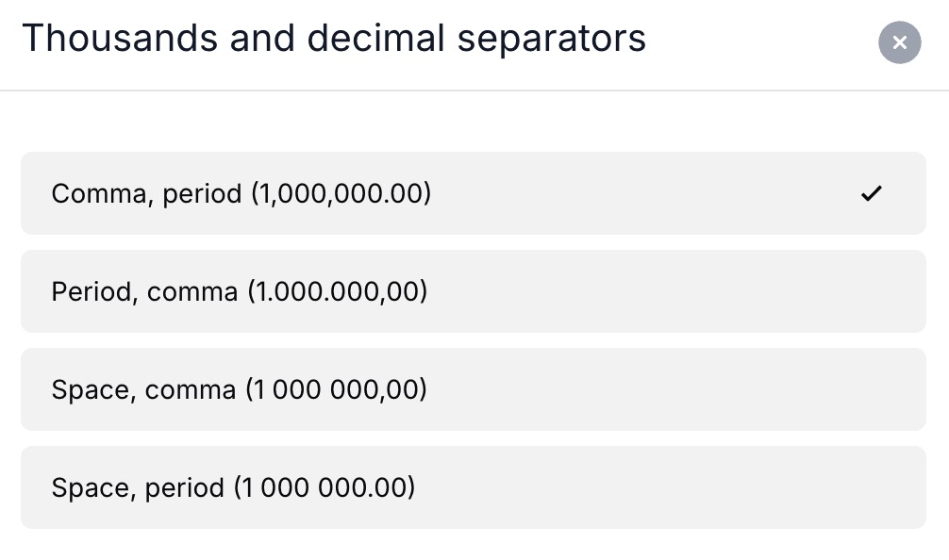Image resolution: width=949 pixels, height=560 pixels.
Task: Select Space, period (1 000 000.00)
Action: click(x=472, y=487)
